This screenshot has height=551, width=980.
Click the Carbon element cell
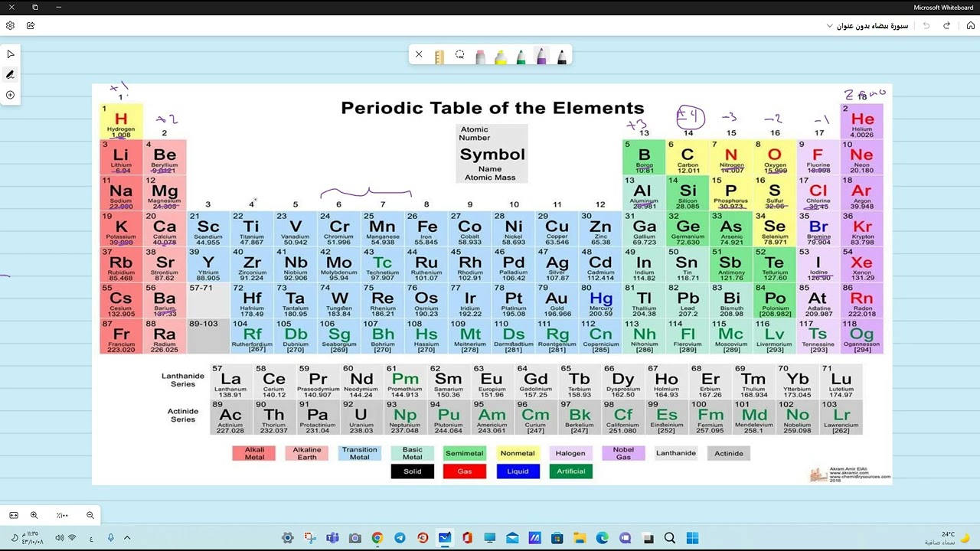tap(688, 157)
